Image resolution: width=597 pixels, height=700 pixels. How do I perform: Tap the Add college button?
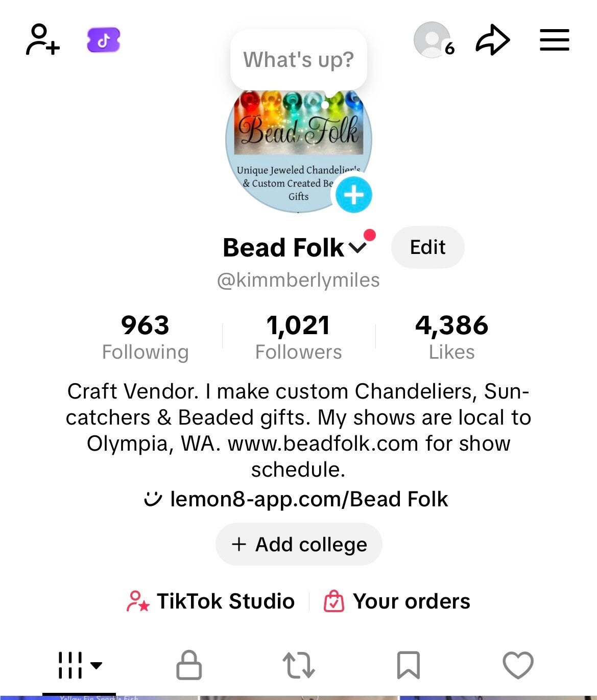[x=299, y=545]
